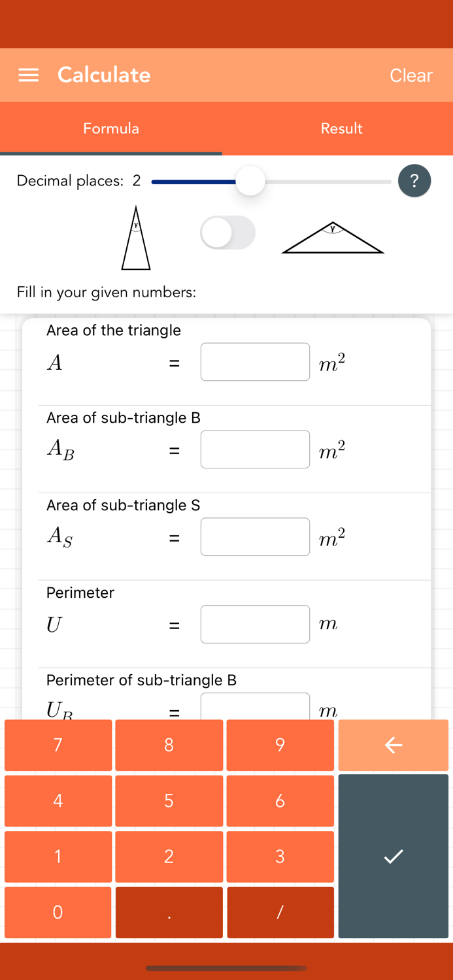Click the Area of the triangle input field
This screenshot has width=453, height=980.
pyautogui.click(x=255, y=361)
